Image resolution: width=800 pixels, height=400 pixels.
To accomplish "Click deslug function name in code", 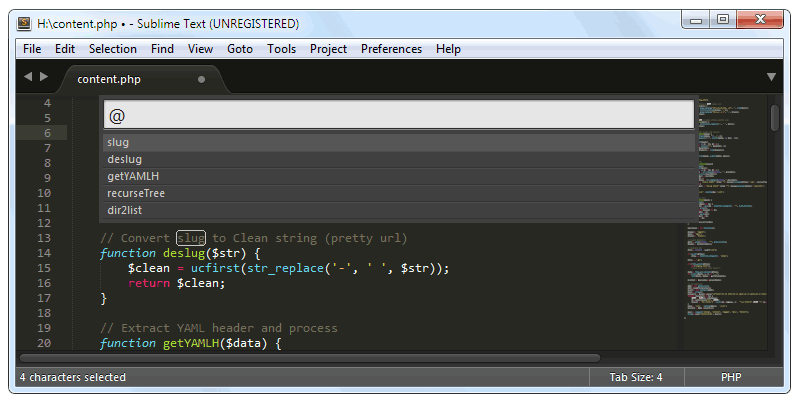I will (x=184, y=253).
